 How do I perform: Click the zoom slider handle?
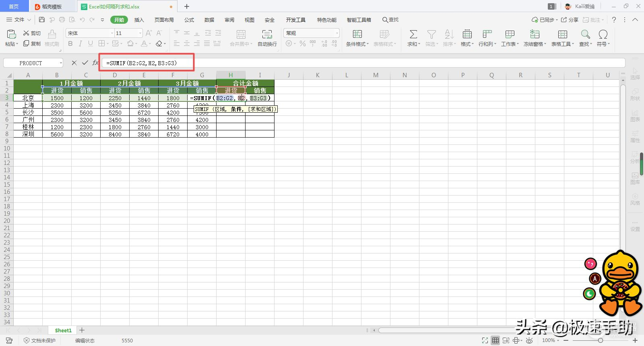(x=600, y=340)
